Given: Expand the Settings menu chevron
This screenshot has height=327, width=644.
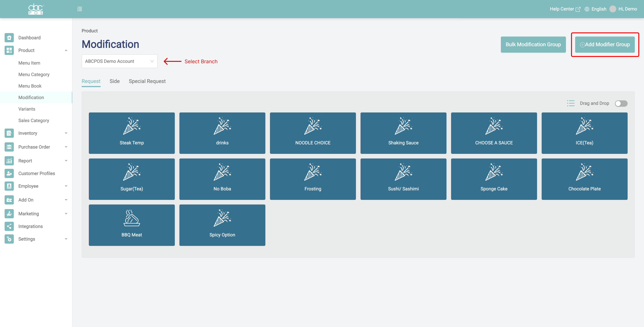Looking at the screenshot, I should (66, 239).
